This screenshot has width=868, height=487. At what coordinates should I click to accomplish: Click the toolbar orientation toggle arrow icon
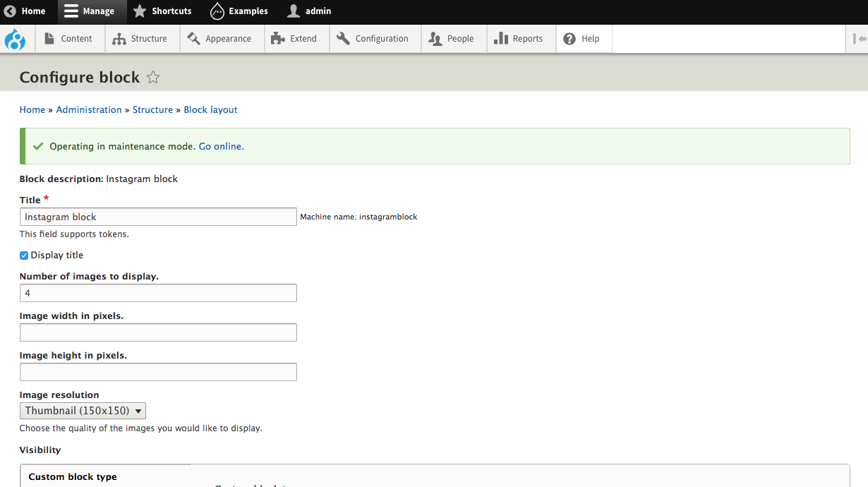(860, 39)
